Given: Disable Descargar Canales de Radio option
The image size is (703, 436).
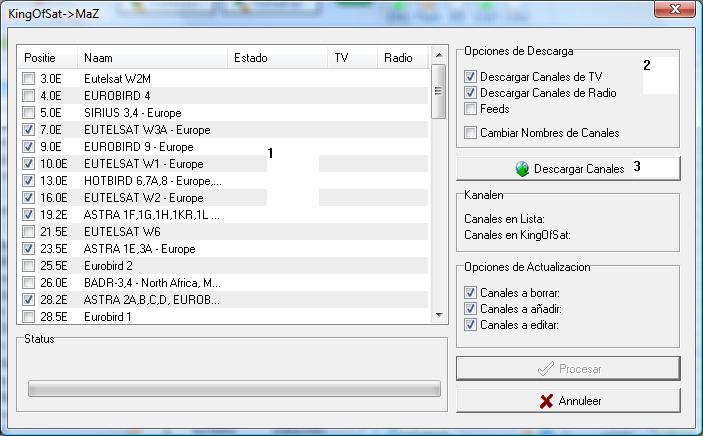Looking at the screenshot, I should pos(470,93).
